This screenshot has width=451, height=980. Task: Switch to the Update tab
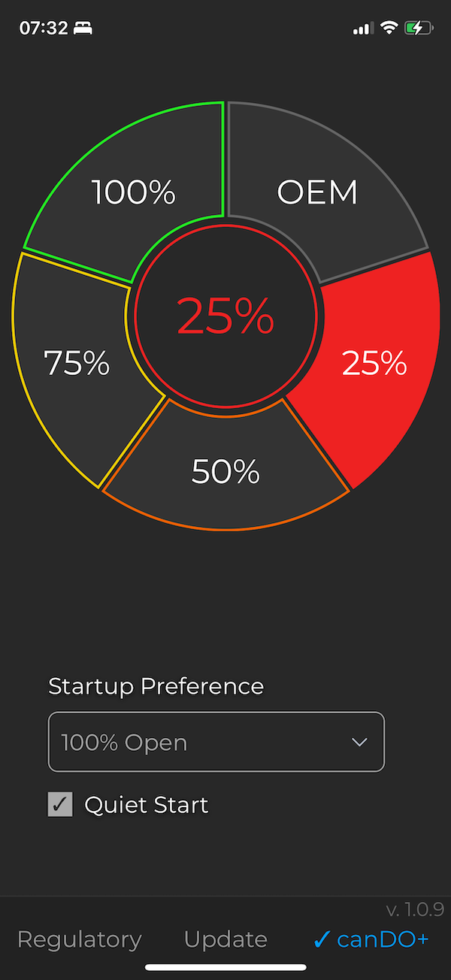(225, 939)
